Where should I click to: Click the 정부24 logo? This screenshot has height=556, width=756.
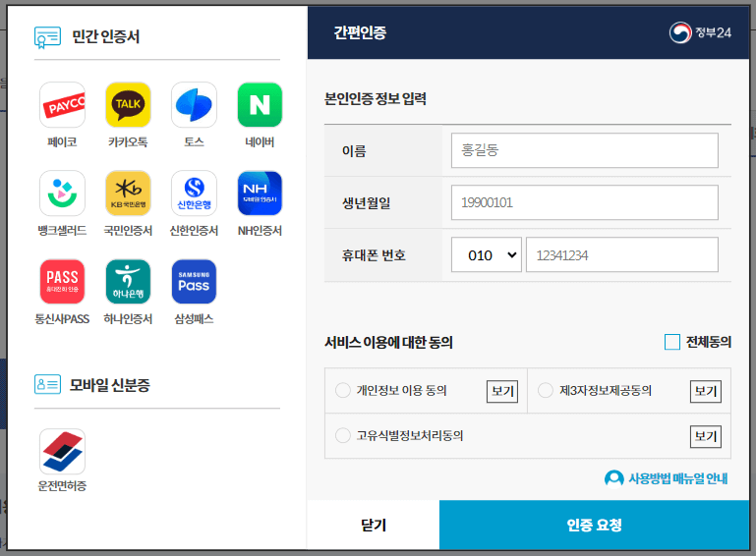(700, 32)
